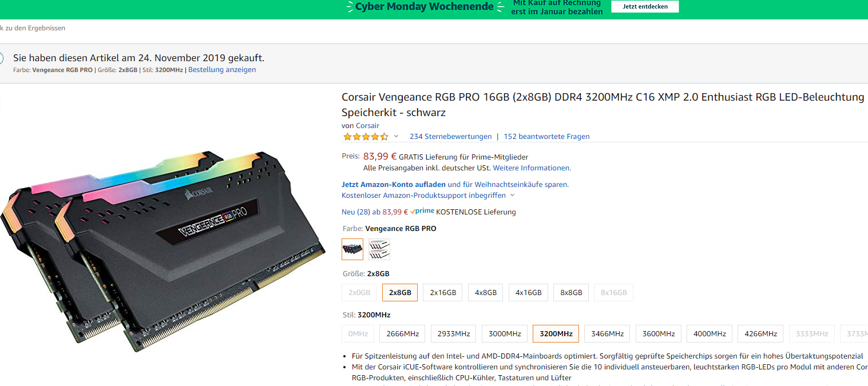
Task: Open the Bestellung anzeigen link
Action: pos(222,70)
